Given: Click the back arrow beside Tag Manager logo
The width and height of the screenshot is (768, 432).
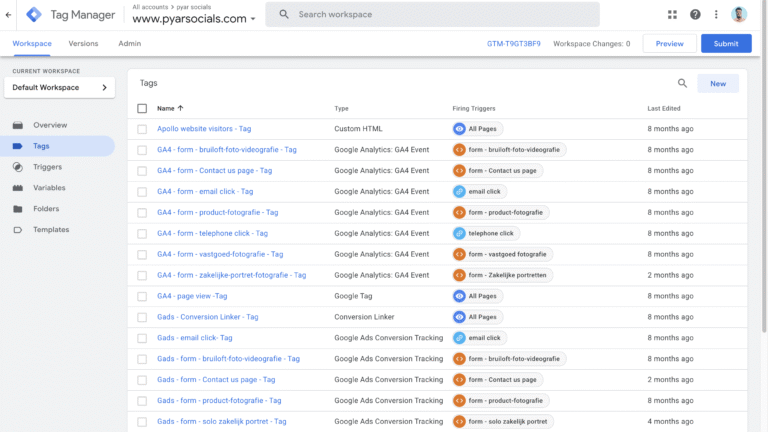Looking at the screenshot, I should (9, 15).
